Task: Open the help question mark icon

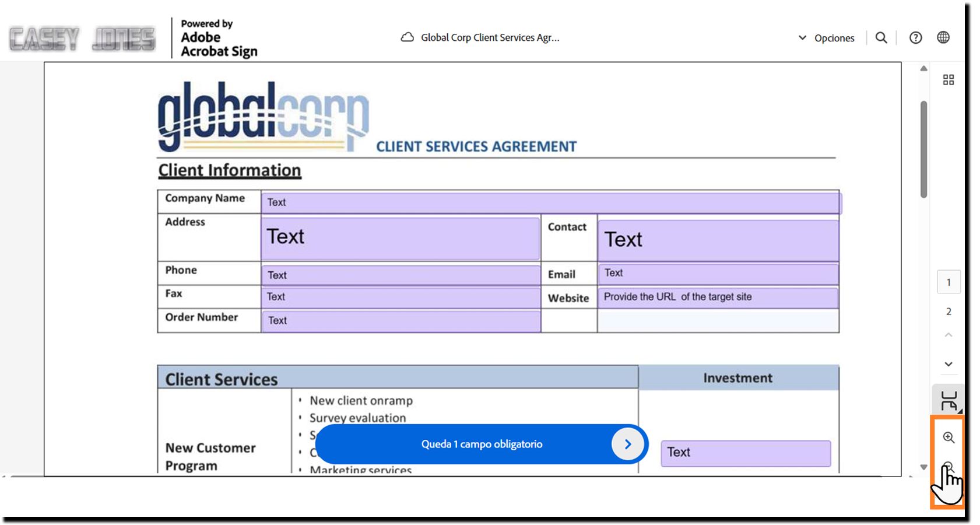Action: (915, 38)
